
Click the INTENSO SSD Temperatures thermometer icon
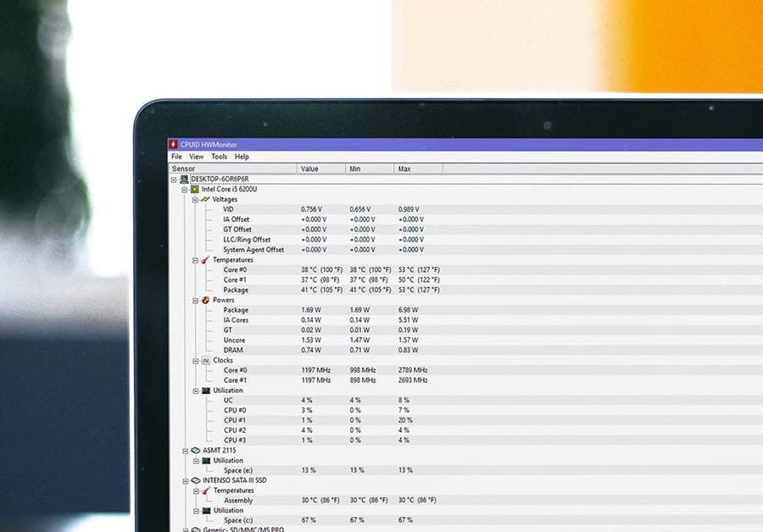[x=206, y=490]
